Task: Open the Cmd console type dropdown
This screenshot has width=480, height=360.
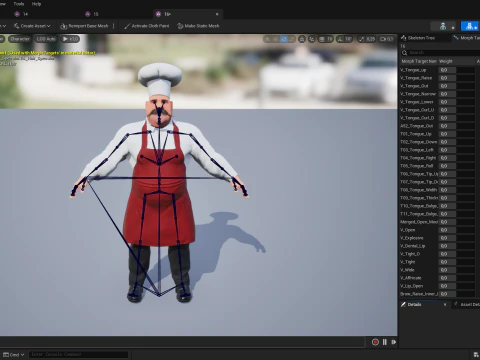Action: [14, 355]
